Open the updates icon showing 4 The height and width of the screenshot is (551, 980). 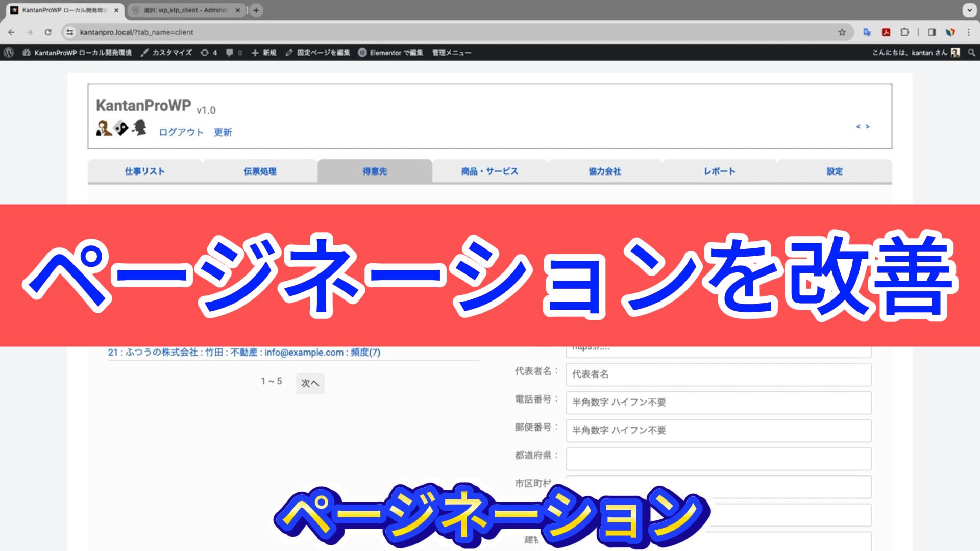point(209,53)
